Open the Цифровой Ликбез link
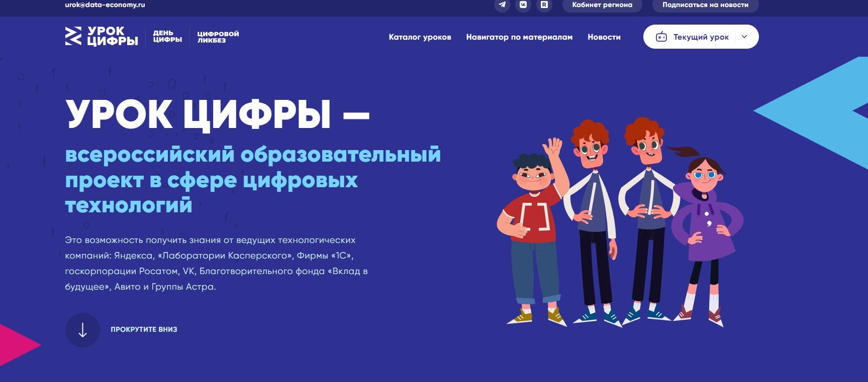 click(x=218, y=37)
